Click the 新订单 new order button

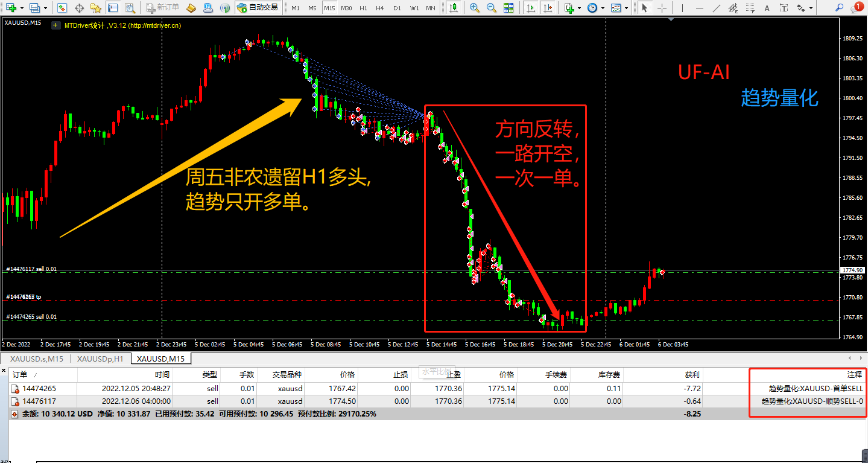tap(163, 8)
